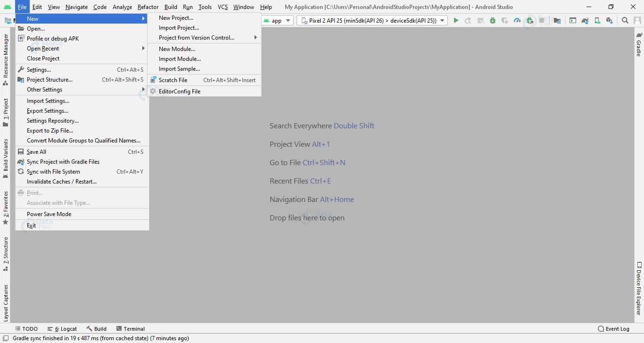The width and height of the screenshot is (644, 343).
Task: Select Import Sample... option
Action: click(204, 69)
